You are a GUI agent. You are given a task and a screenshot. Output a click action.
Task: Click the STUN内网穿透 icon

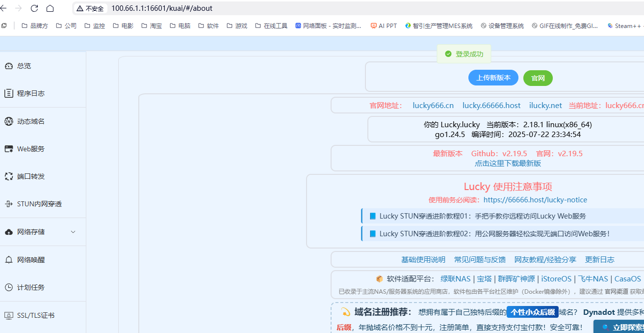click(x=9, y=204)
